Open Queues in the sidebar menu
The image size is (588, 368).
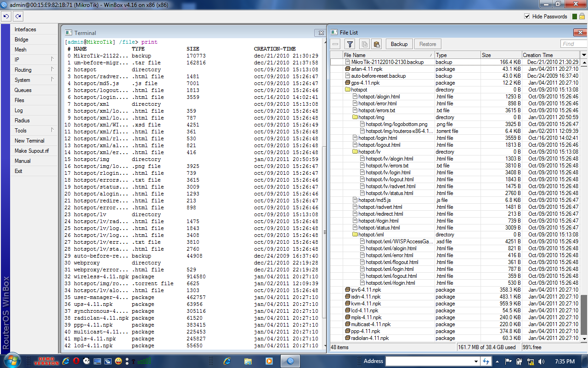tap(34, 90)
